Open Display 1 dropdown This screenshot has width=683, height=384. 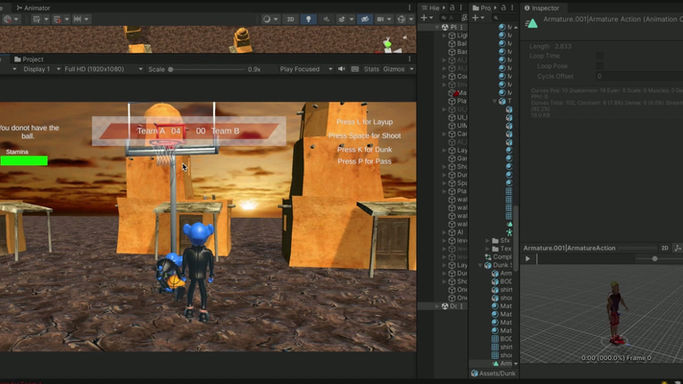pos(41,69)
